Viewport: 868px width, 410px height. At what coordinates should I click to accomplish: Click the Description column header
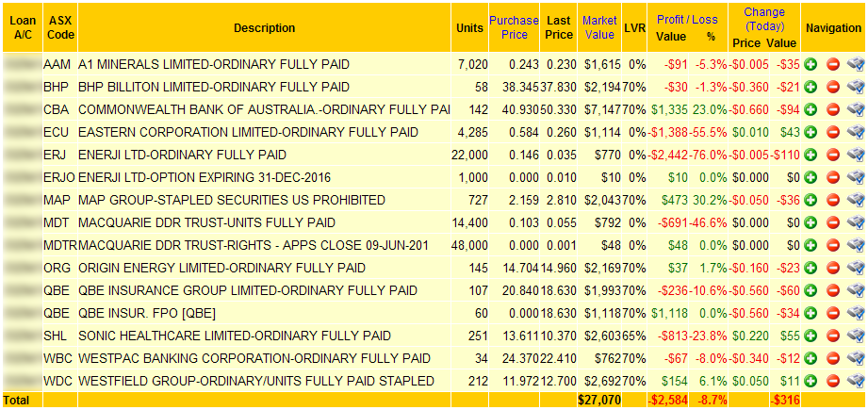pos(264,27)
